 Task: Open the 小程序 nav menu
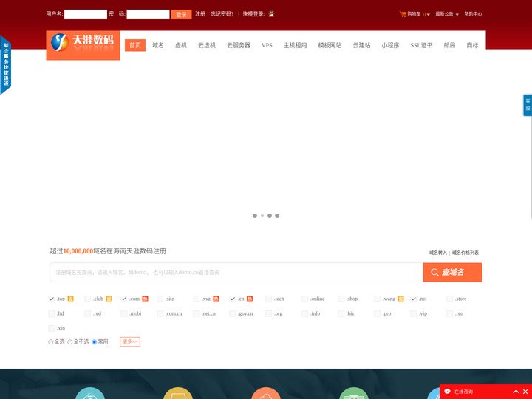390,45
